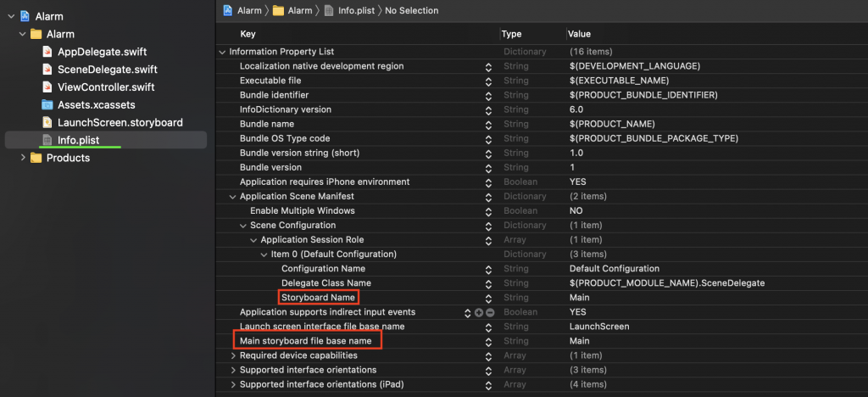Click the project icon in breadcrumb bar
The width and height of the screenshot is (868, 397).
point(227,10)
